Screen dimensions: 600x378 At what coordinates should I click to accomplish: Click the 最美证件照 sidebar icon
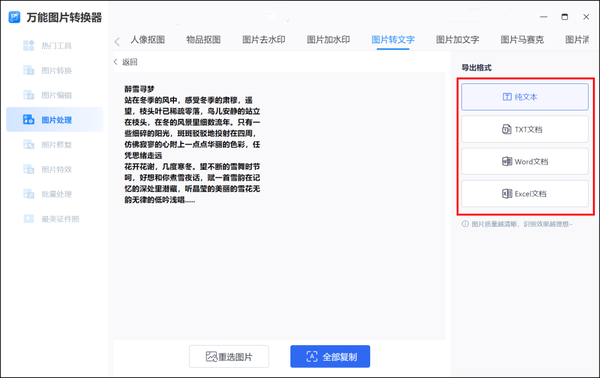point(29,219)
